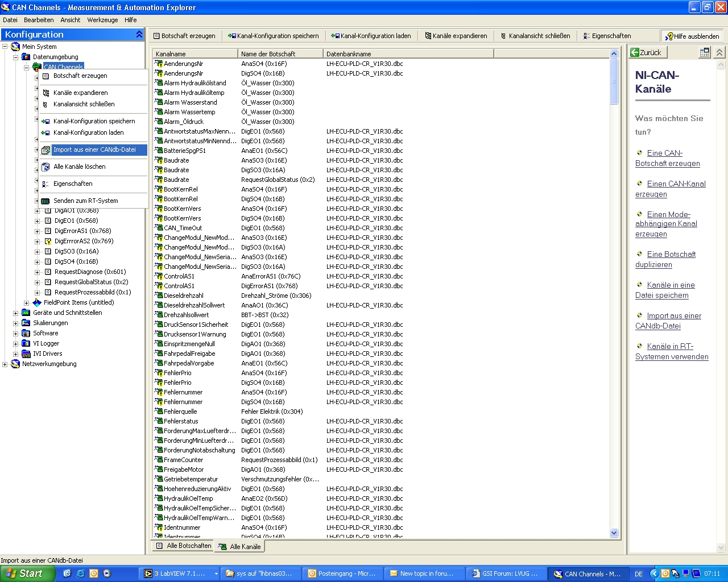Click the green Zurück arrow icon

pyautogui.click(x=635, y=52)
